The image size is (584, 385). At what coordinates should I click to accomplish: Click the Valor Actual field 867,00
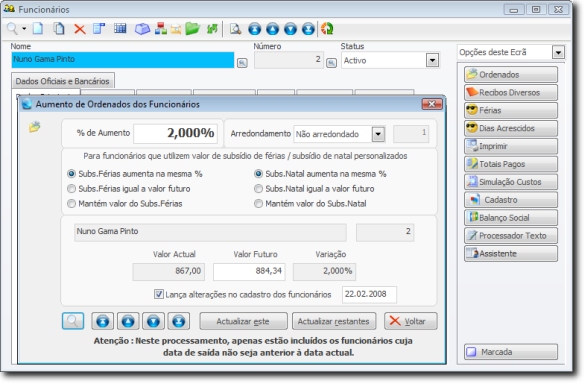169,271
